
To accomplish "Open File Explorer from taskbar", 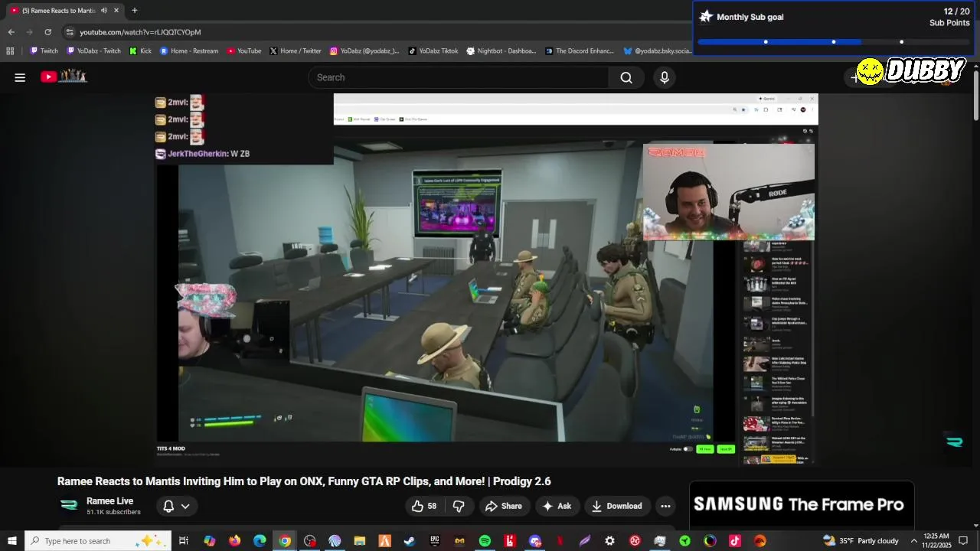I will pos(360,541).
